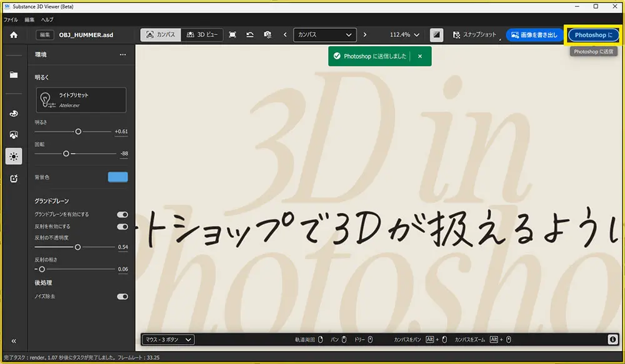Viewport: 625px width, 364px height.
Task: Open the 環境 panel more options menu
Action: pos(122,54)
